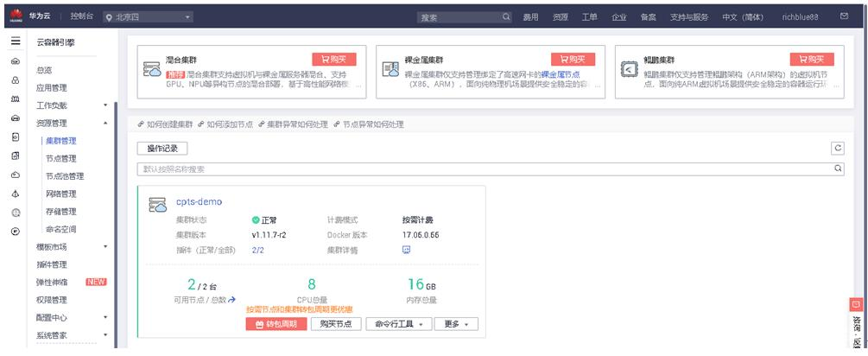Open the richblue88 account menu
The image size is (868, 356).
click(x=800, y=17)
